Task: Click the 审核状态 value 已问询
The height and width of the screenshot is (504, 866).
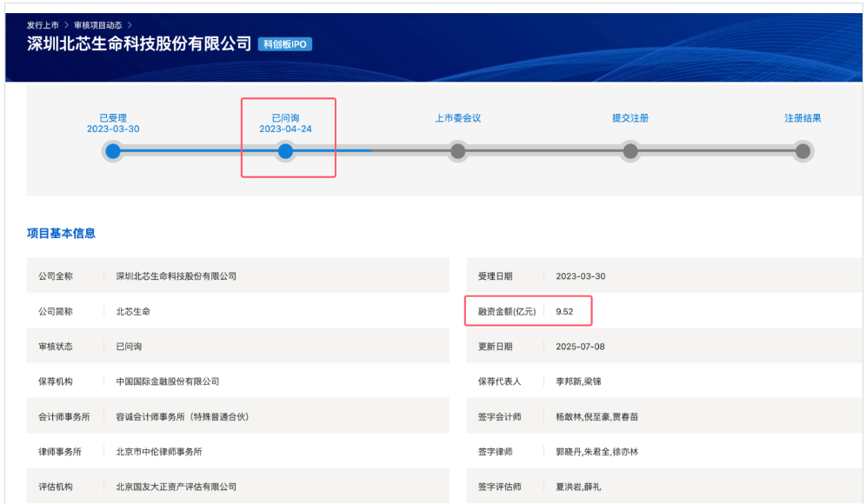Action: [x=129, y=346]
